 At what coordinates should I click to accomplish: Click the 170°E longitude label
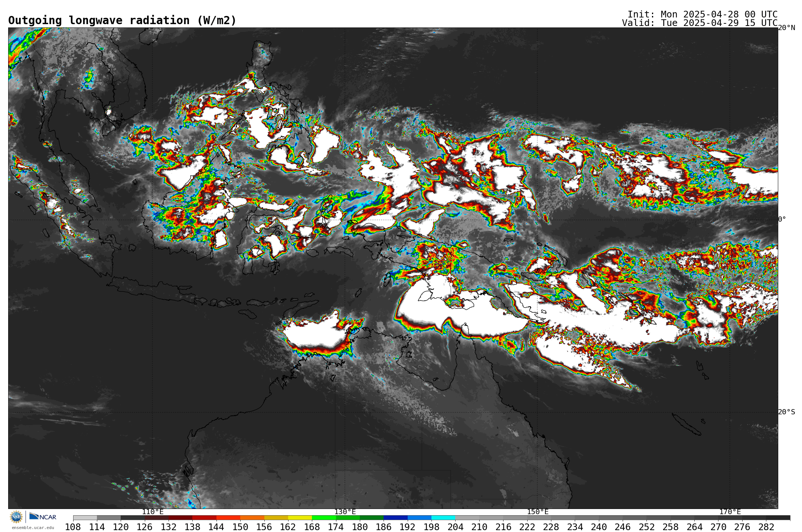click(x=730, y=512)
